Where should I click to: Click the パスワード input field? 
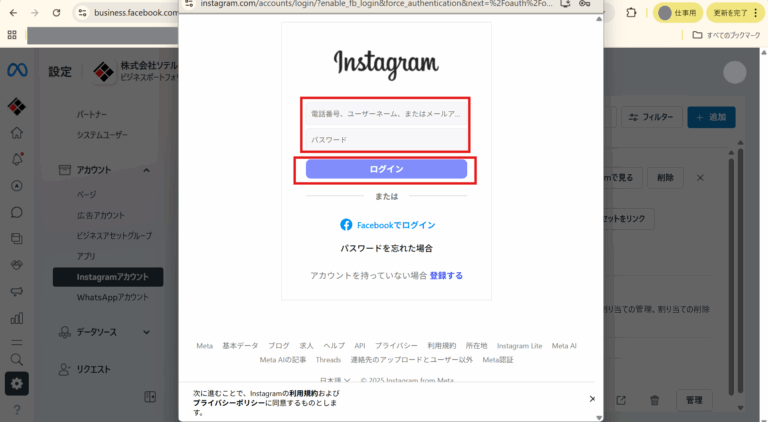click(x=386, y=140)
